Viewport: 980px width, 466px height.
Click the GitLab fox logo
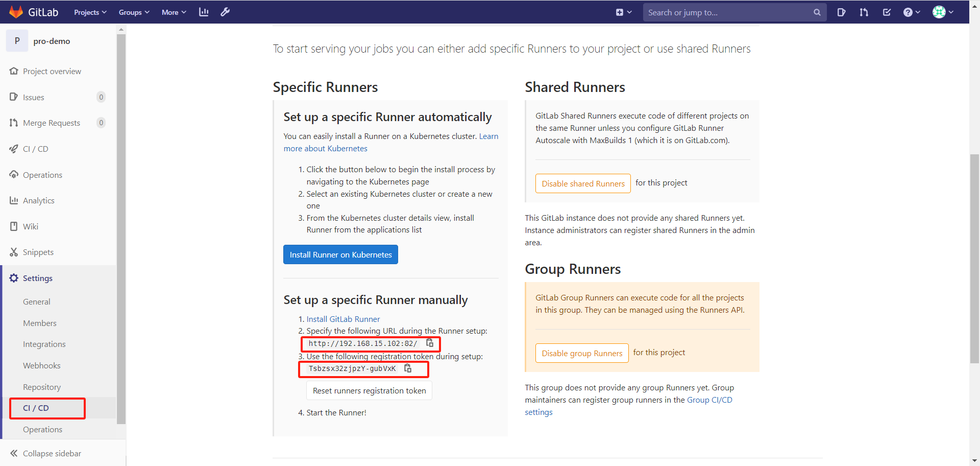16,11
